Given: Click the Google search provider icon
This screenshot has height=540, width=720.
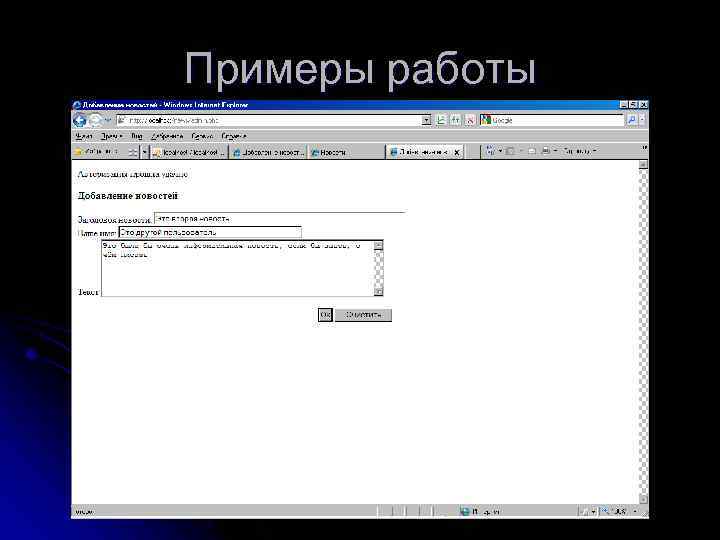Looking at the screenshot, I should click(485, 120).
